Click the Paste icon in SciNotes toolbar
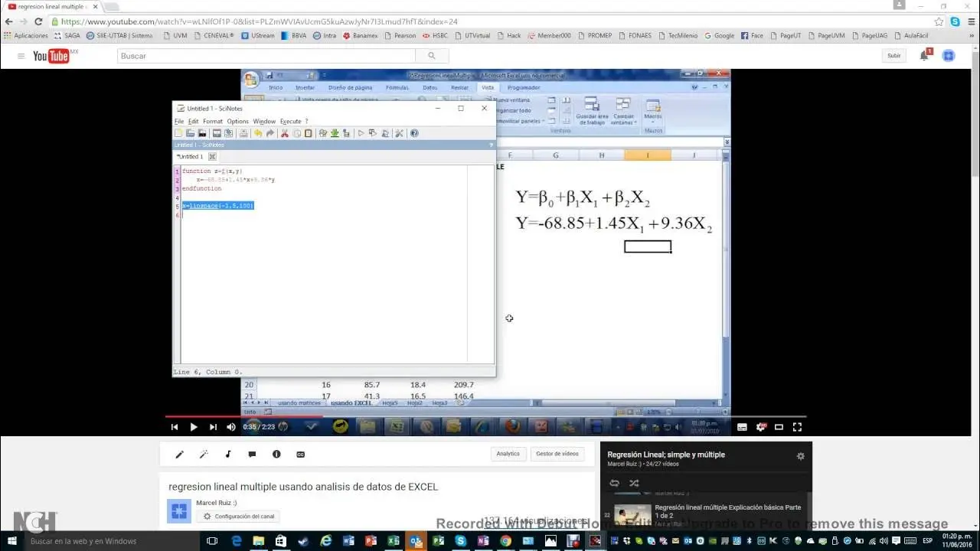Screen dimensions: 980x551 pyautogui.click(x=308, y=133)
